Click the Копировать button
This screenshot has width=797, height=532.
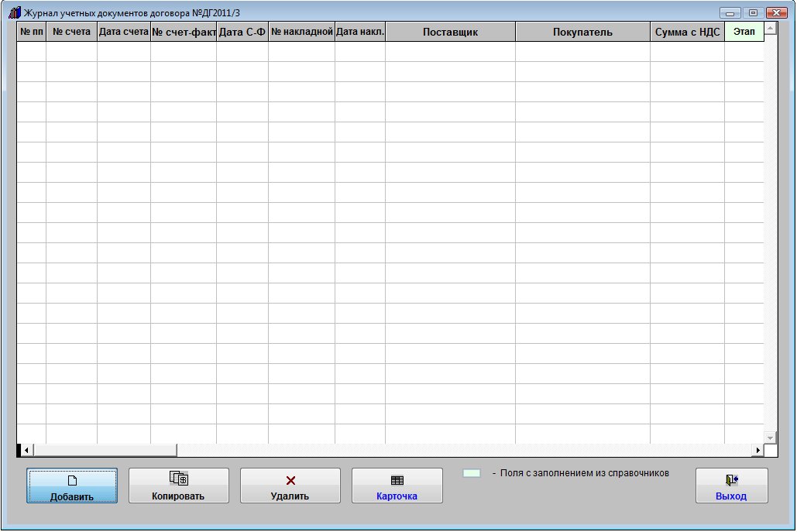tap(178, 486)
